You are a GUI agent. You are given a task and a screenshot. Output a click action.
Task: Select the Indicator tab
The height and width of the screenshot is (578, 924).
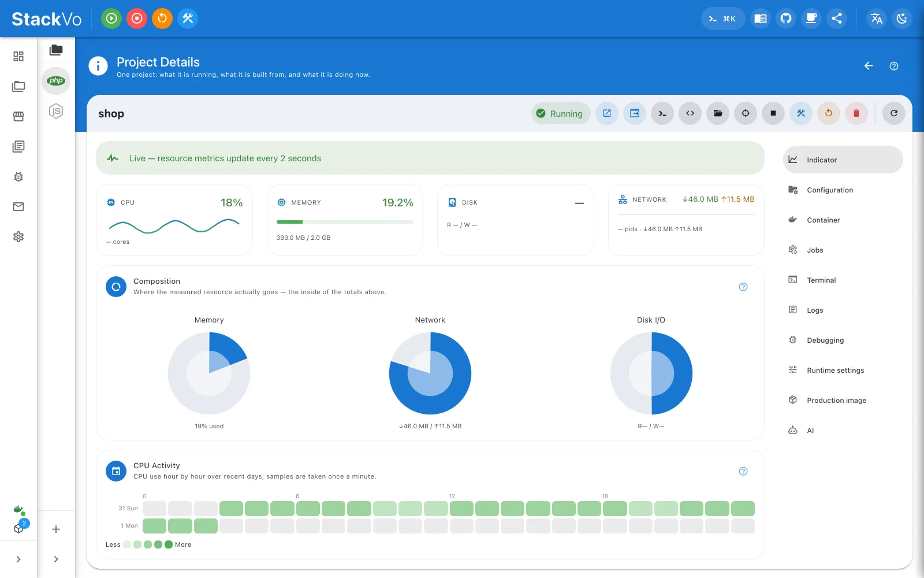(x=843, y=160)
